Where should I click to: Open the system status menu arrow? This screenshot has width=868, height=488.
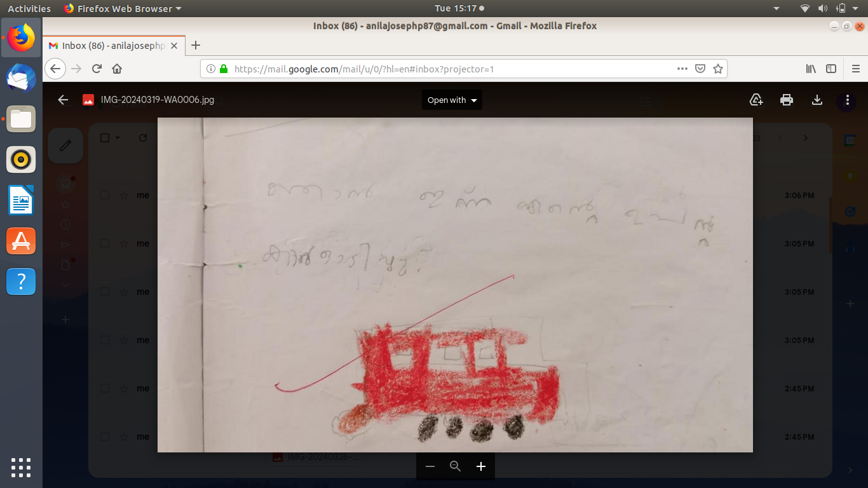click(857, 8)
